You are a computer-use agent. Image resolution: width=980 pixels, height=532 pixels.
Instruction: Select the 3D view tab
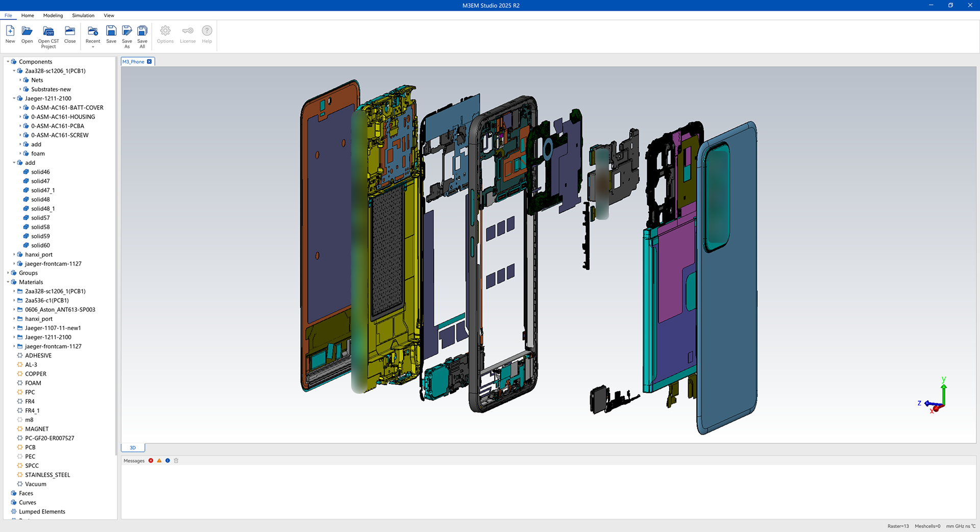133,448
